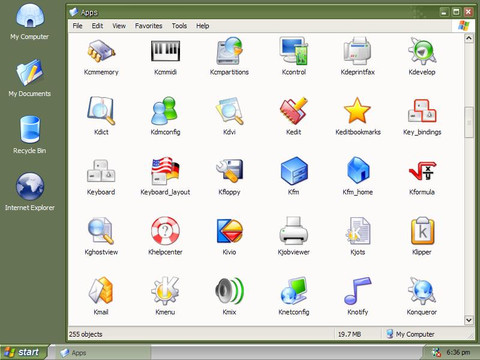Select the Recycle Bin desktop icon
The width and height of the screenshot is (480, 360).
(30, 135)
